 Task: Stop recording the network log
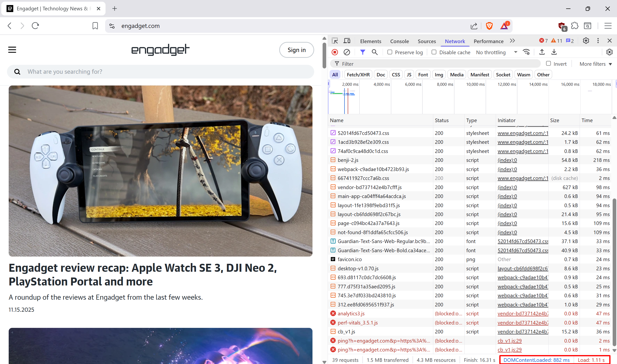click(335, 52)
